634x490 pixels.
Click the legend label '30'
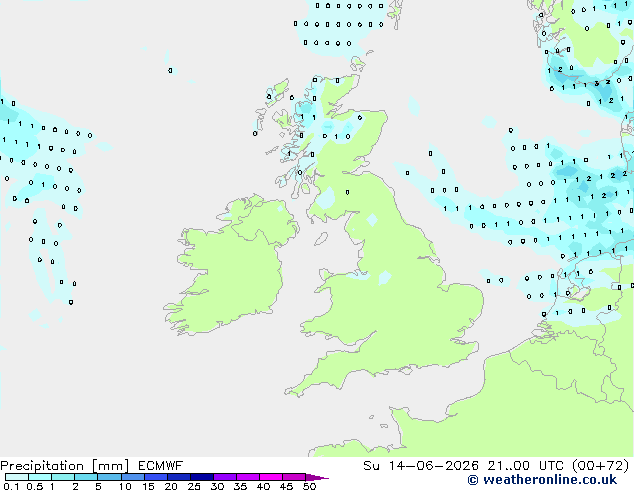(217, 486)
